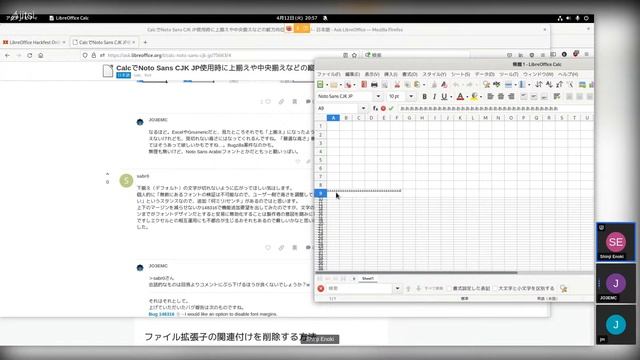
Task: Click column A header in Calc
Action: (x=333, y=118)
